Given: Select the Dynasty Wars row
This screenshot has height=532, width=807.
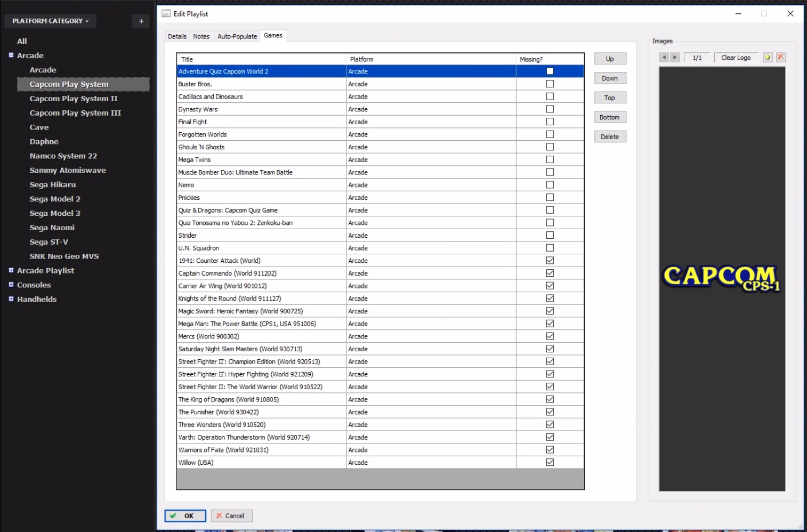Looking at the screenshot, I should (380, 109).
